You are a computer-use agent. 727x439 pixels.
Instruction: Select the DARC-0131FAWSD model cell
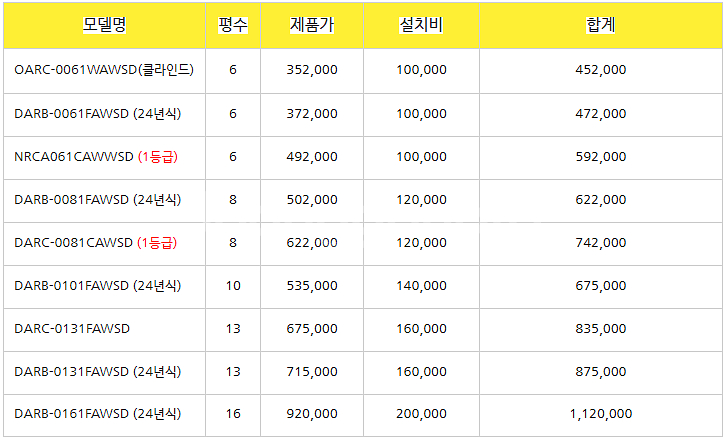pos(104,329)
